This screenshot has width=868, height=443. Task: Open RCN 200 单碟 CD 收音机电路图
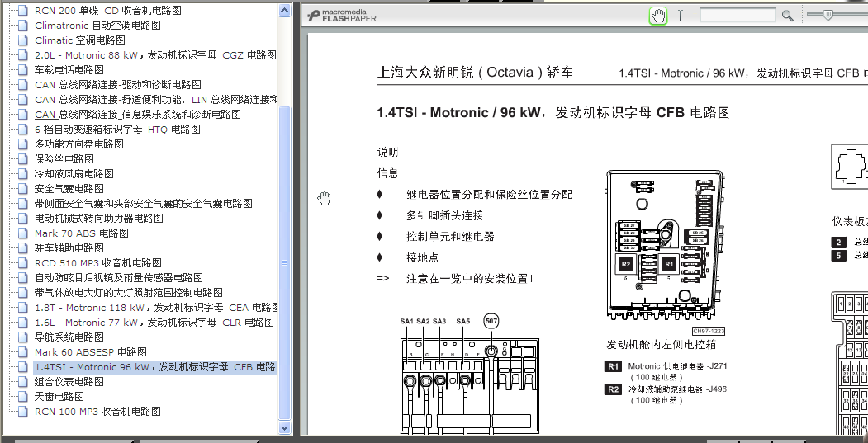pos(108,10)
